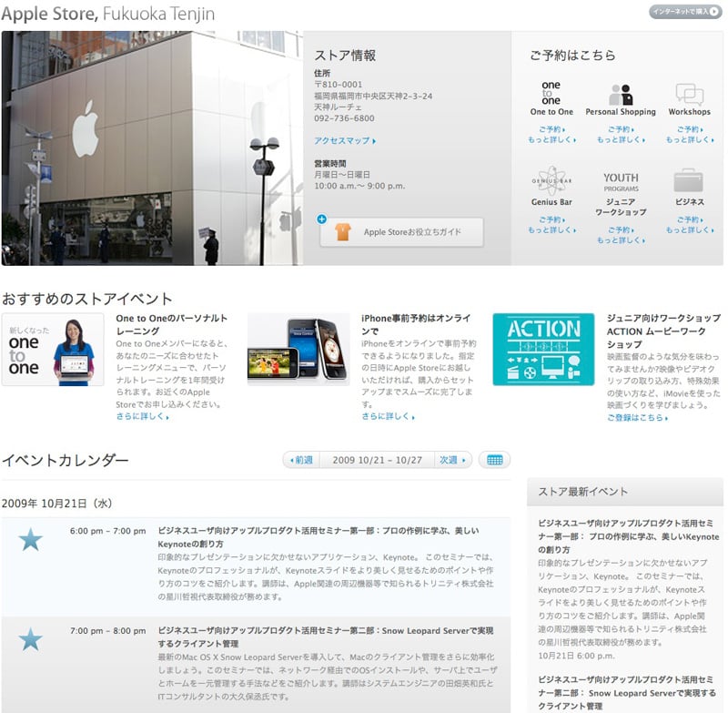Open the ご登録はこちら link
This screenshot has height=713, width=728.
(x=637, y=418)
